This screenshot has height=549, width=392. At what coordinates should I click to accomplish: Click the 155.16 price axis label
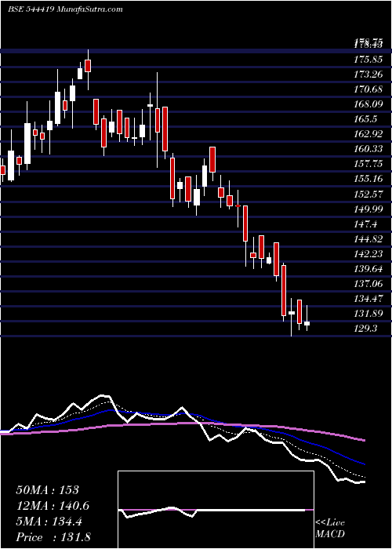(x=368, y=180)
